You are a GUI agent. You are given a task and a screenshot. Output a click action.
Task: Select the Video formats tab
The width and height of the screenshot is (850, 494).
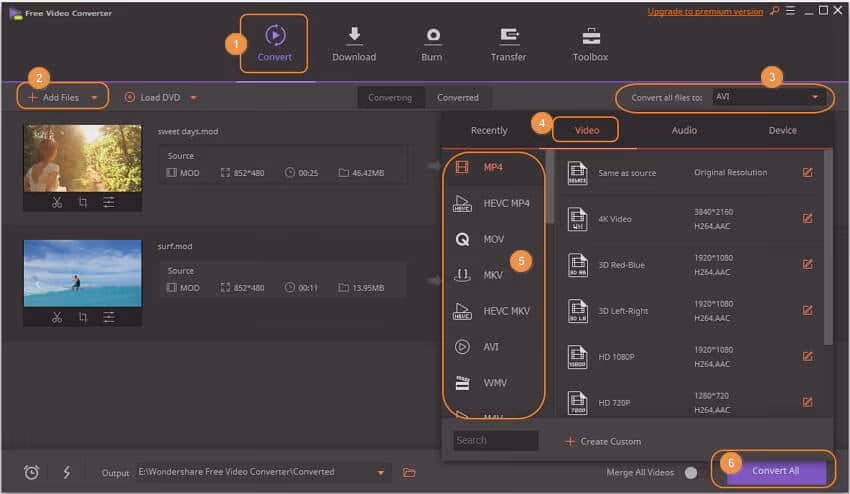coord(587,130)
